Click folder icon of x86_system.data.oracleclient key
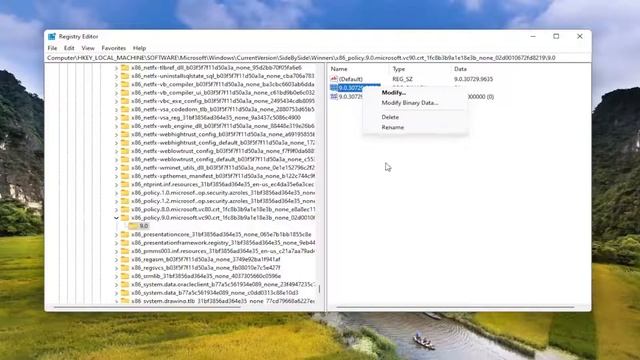Screen dimensions: 640x360 point(125,284)
